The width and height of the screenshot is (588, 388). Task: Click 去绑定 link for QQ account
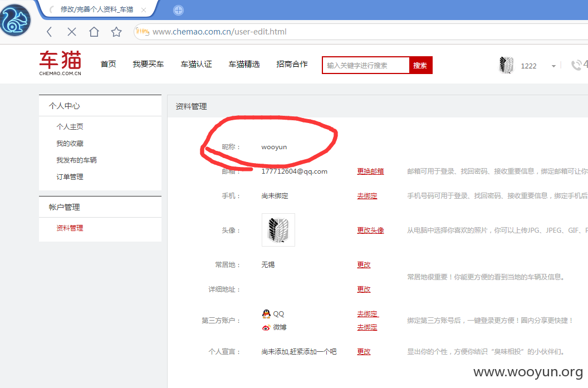click(368, 314)
